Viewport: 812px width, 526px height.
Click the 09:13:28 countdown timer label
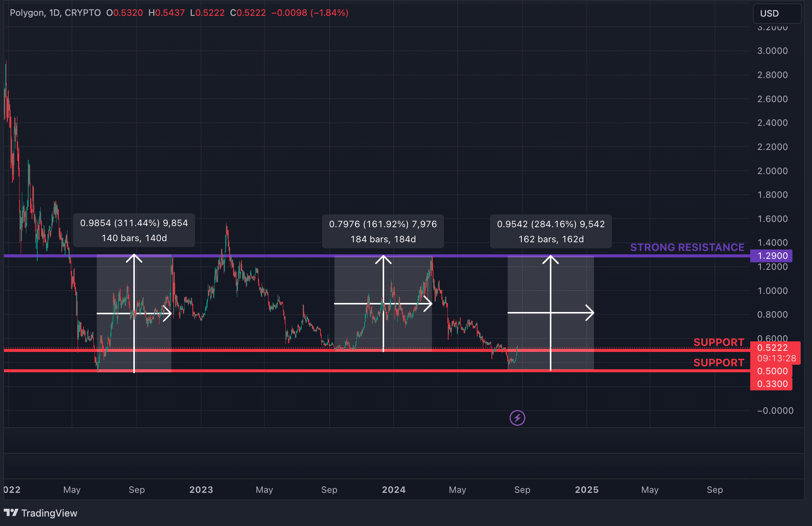pyautogui.click(x=777, y=358)
